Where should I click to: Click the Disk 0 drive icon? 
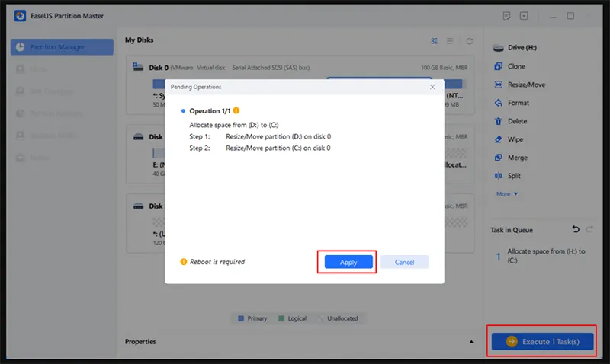point(138,67)
